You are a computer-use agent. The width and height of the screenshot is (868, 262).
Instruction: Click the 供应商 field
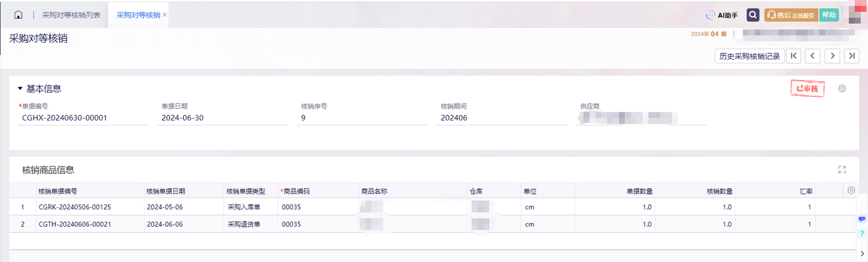pos(642,118)
